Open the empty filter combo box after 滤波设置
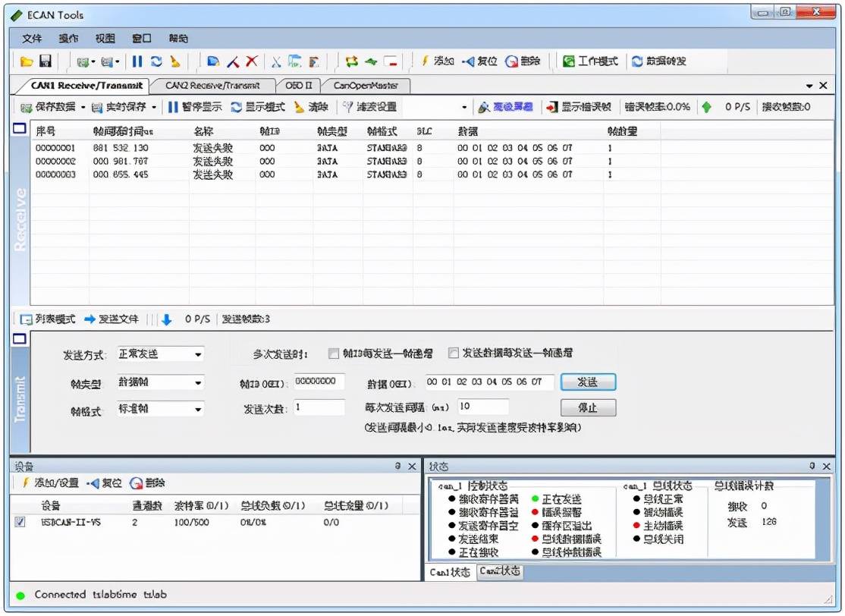Viewport: 845px width, 616px height. coord(436,107)
